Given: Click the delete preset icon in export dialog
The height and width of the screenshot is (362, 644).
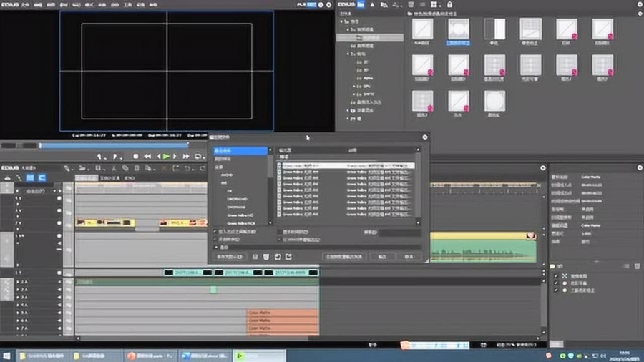Looking at the screenshot, I should (x=265, y=256).
